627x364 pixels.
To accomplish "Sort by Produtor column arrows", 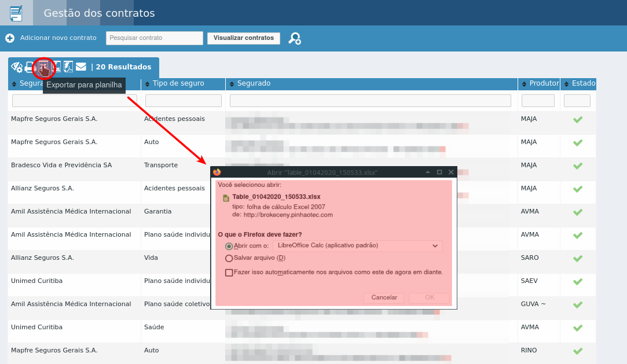I will [x=524, y=84].
